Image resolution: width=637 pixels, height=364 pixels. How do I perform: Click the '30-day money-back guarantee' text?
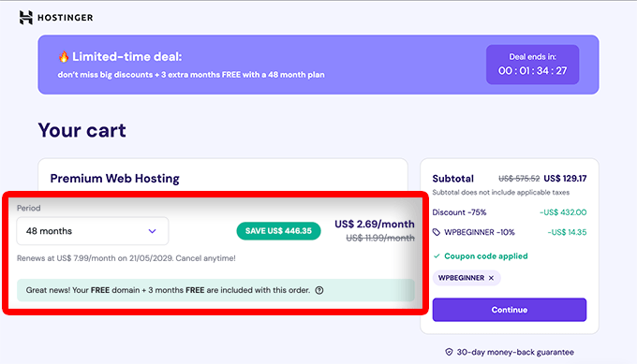[515, 352]
